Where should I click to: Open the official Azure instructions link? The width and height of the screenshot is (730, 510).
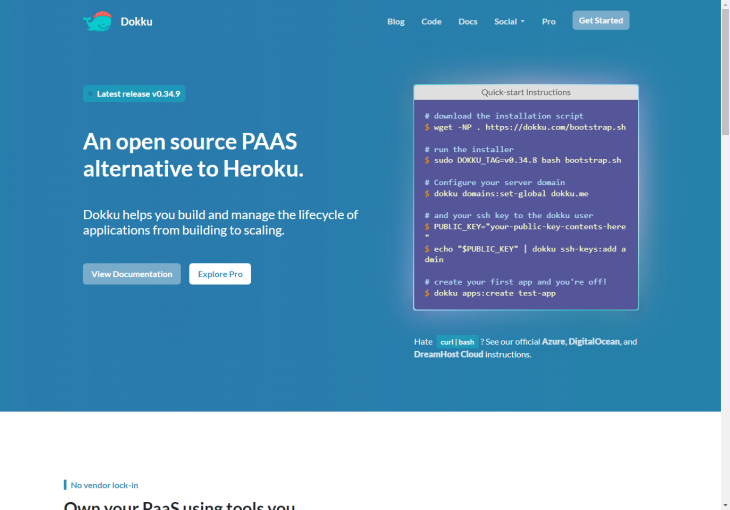click(554, 342)
